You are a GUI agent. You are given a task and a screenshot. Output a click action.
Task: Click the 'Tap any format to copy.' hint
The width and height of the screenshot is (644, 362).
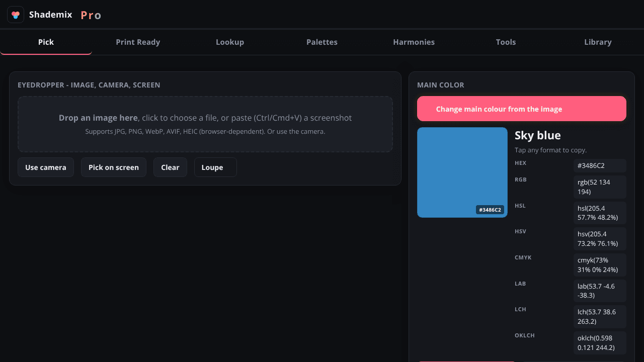[x=551, y=150]
